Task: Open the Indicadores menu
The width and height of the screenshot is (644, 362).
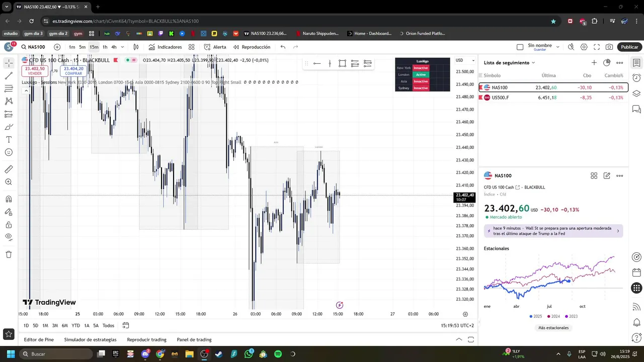Action: (x=165, y=47)
